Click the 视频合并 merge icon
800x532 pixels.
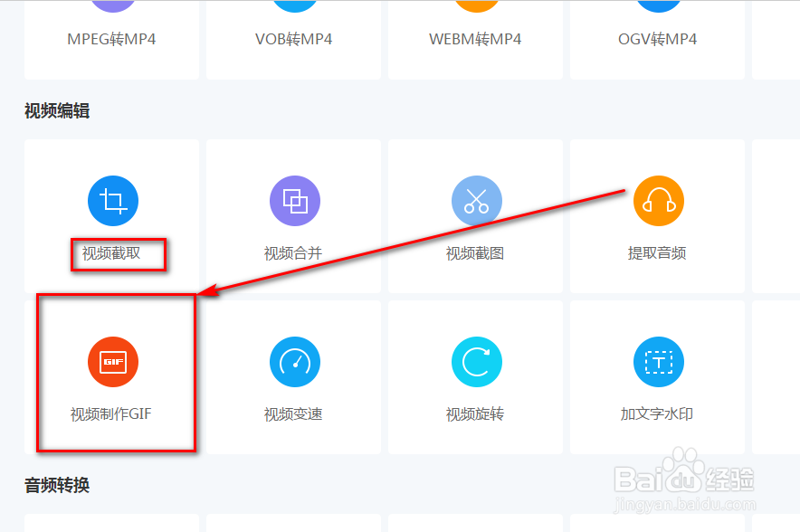click(x=294, y=200)
